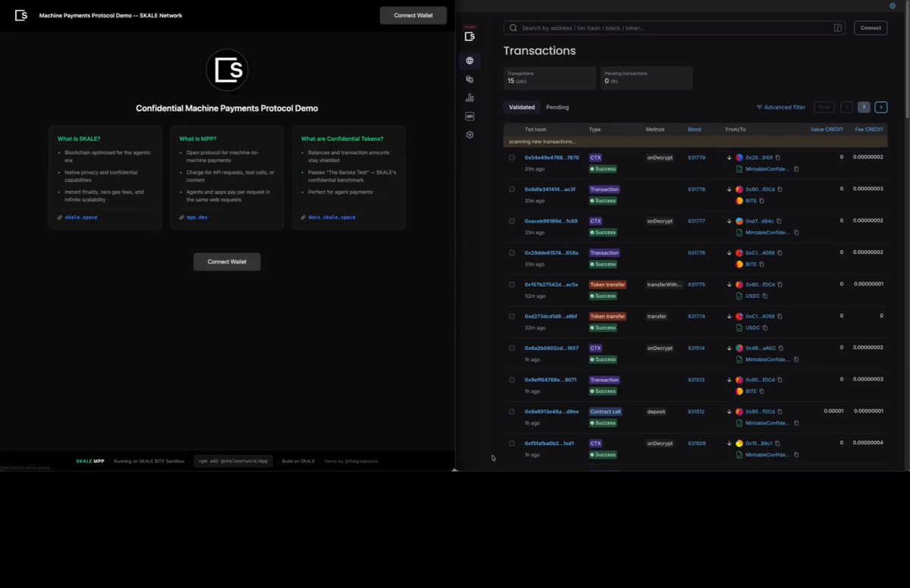Open Tokens icon in explorer sidebar
The width and height of the screenshot is (910, 588).
(x=469, y=79)
